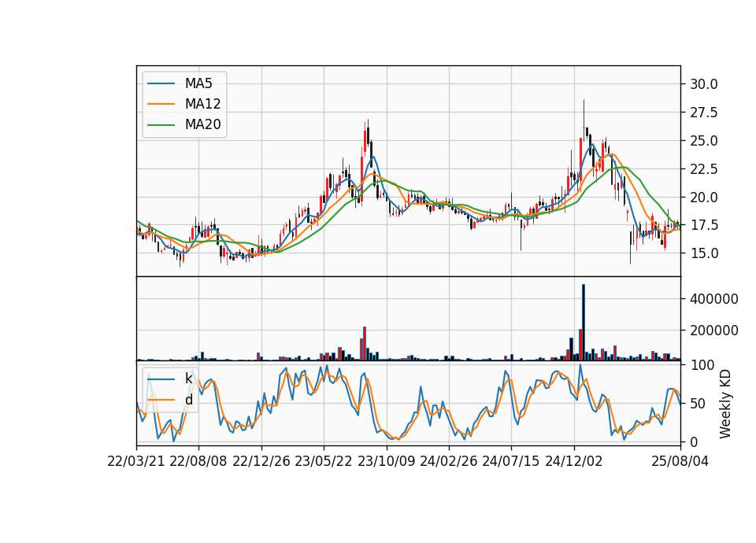This screenshot has width=756, height=543.
Task: Click the 20.0 price axis label
Action: (703, 198)
